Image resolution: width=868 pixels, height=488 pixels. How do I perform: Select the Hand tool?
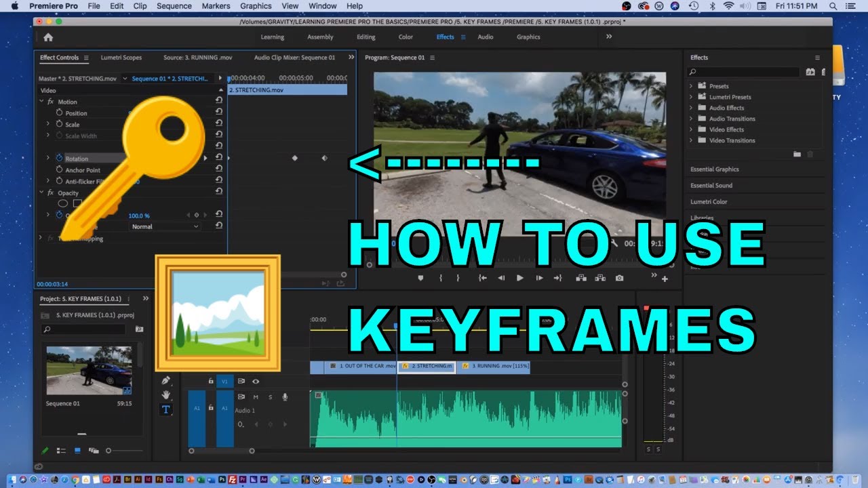[166, 394]
